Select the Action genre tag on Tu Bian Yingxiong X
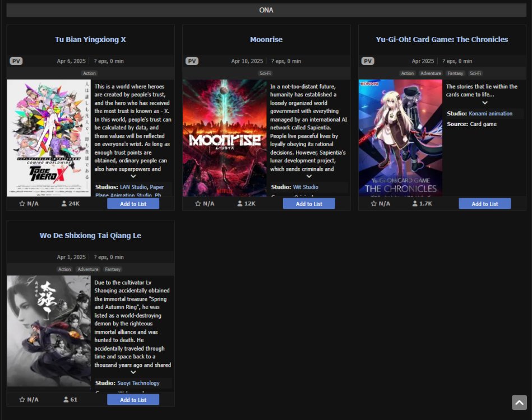532x420 pixels. [x=90, y=73]
